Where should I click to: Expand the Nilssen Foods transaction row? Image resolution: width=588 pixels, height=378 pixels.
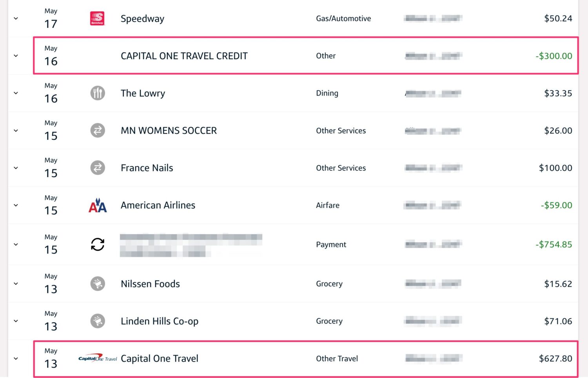point(16,283)
